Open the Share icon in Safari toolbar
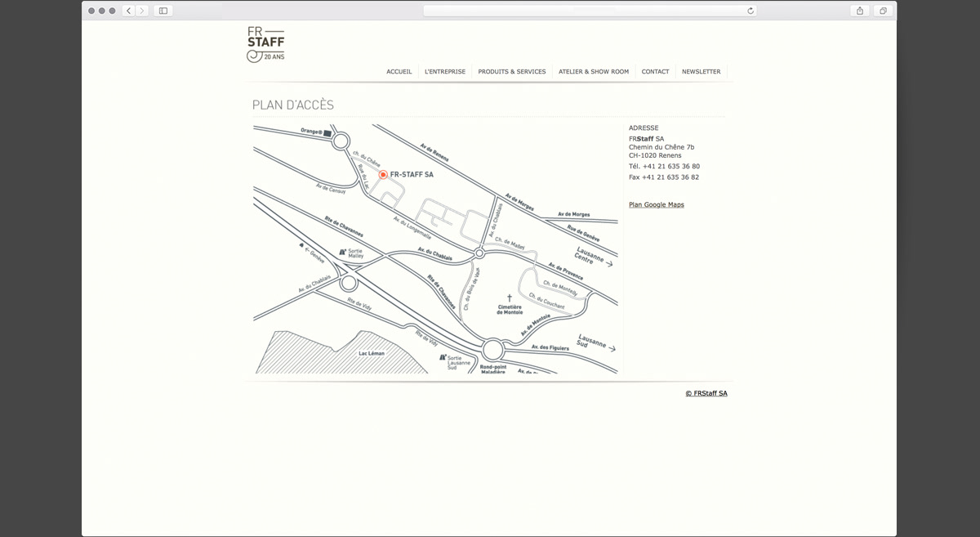The image size is (980, 537). pos(859,11)
